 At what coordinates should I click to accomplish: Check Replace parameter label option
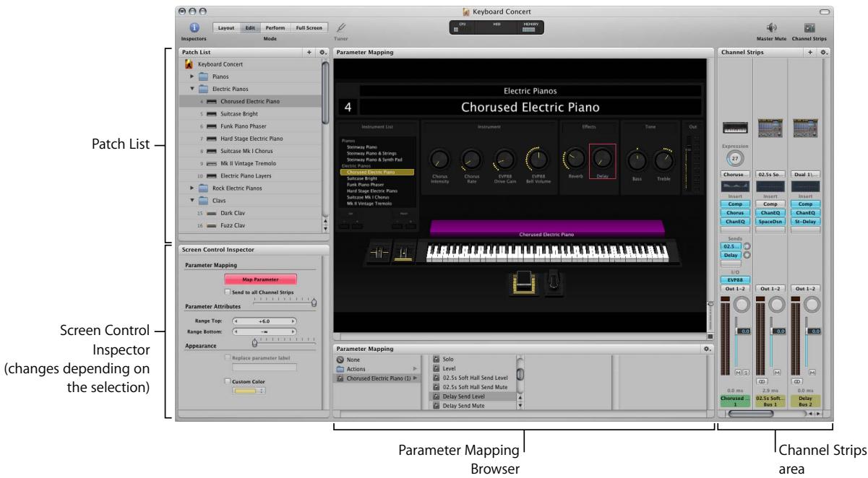click(228, 357)
